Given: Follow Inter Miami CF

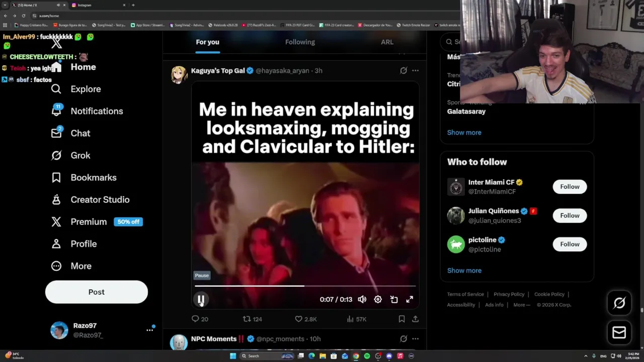Looking at the screenshot, I should tap(570, 187).
